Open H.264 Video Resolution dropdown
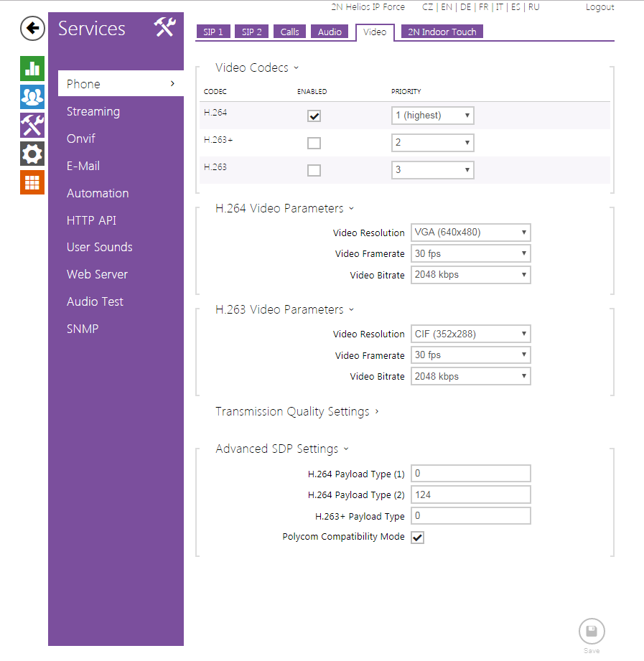 [470, 233]
